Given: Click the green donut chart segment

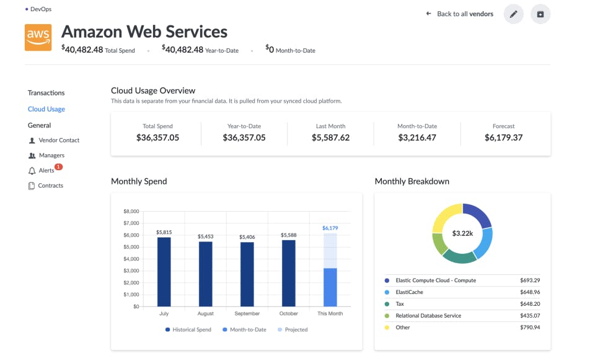Looking at the screenshot, I should (x=438, y=244).
